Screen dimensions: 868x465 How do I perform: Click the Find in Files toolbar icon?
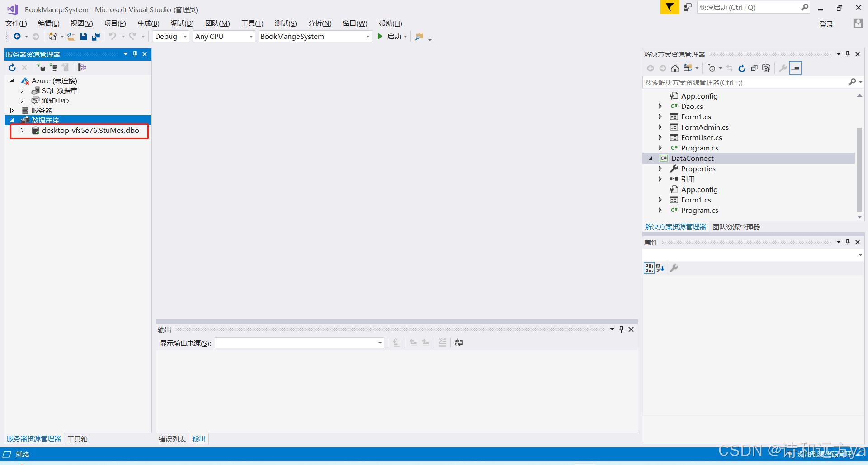(420, 37)
